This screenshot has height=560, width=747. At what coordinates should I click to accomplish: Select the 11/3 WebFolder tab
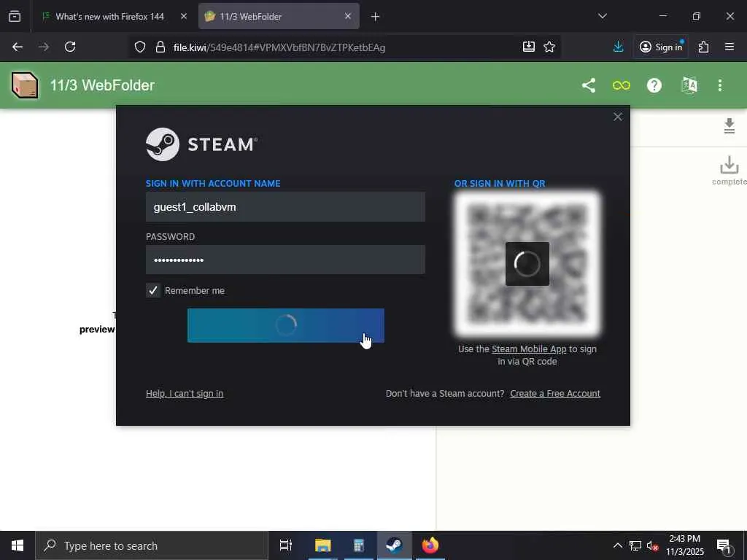(x=279, y=16)
